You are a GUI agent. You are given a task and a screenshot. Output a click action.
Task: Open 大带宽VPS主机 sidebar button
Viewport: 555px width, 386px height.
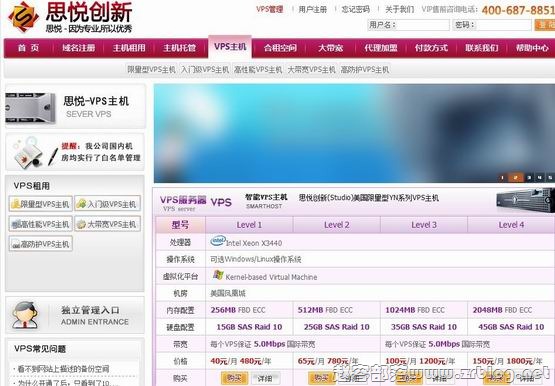tap(108, 224)
